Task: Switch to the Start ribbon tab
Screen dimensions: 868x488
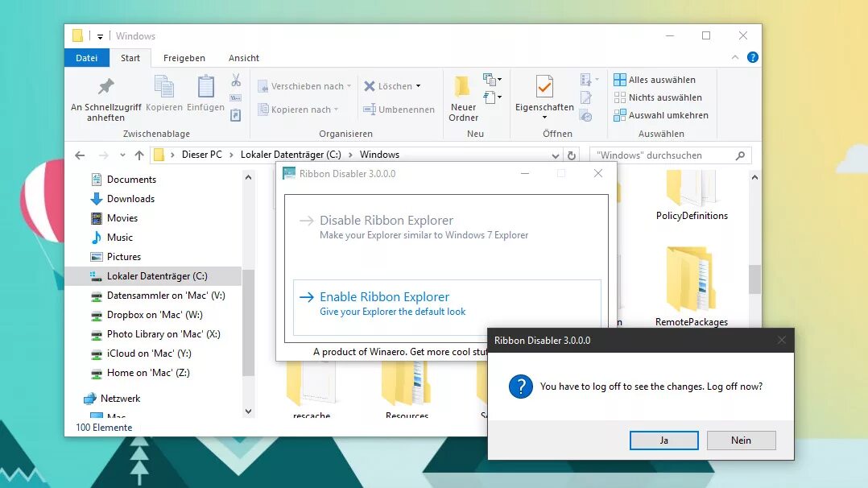Action: [130, 58]
